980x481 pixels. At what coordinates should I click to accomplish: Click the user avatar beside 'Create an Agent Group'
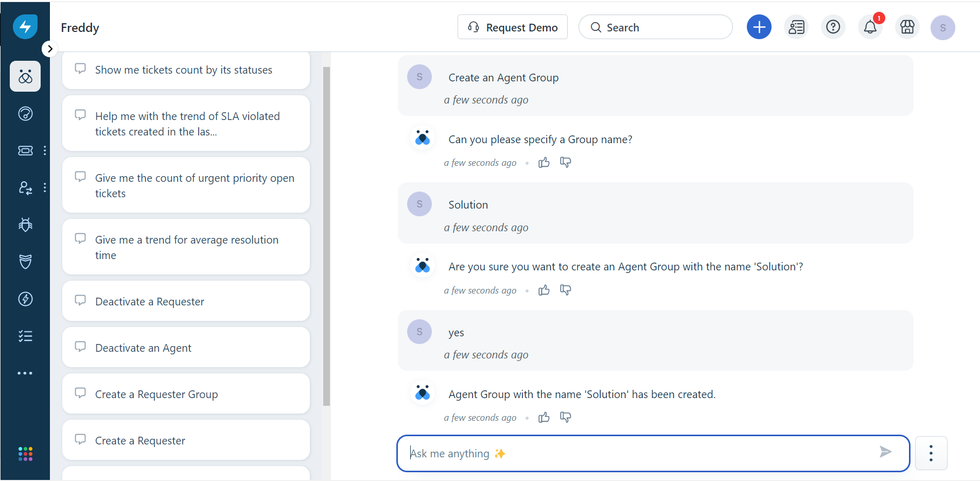pyautogui.click(x=419, y=77)
